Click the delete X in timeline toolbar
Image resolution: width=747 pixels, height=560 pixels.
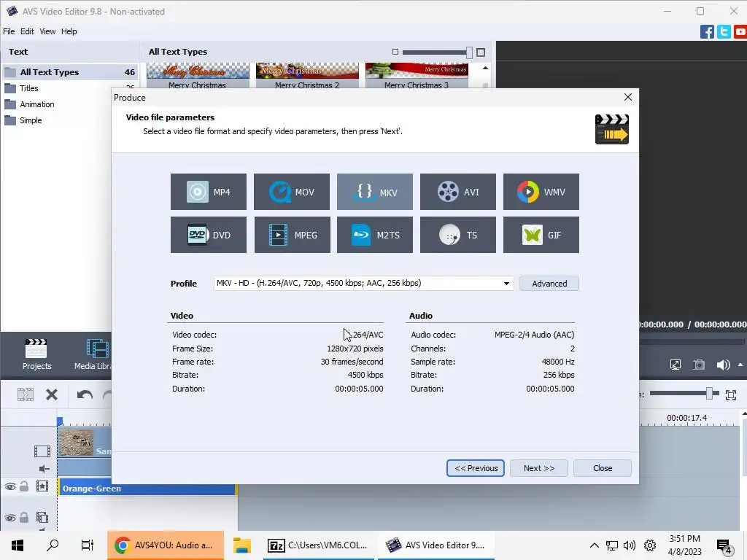pyautogui.click(x=52, y=394)
